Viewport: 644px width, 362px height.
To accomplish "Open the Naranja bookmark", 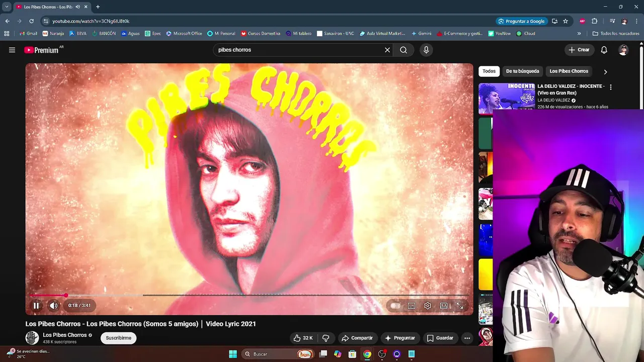I will coord(53,34).
